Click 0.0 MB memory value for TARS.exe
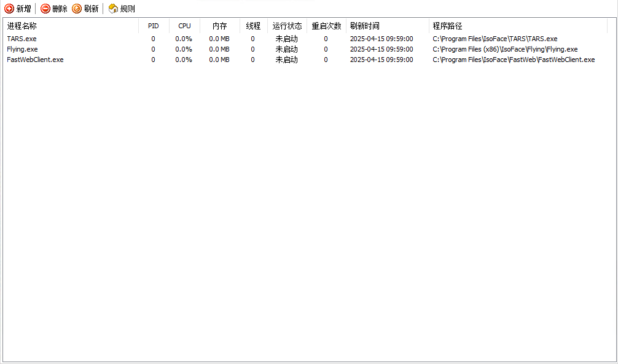This screenshot has width=618, height=364. coord(219,39)
